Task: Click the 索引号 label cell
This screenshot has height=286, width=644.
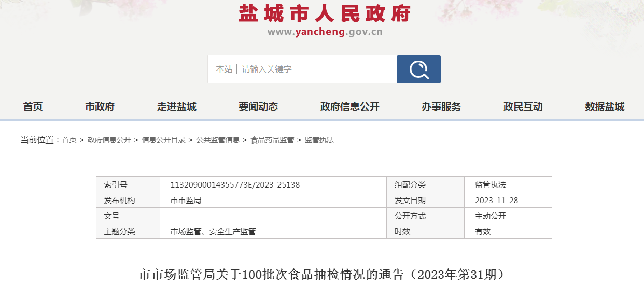Action: click(x=128, y=184)
